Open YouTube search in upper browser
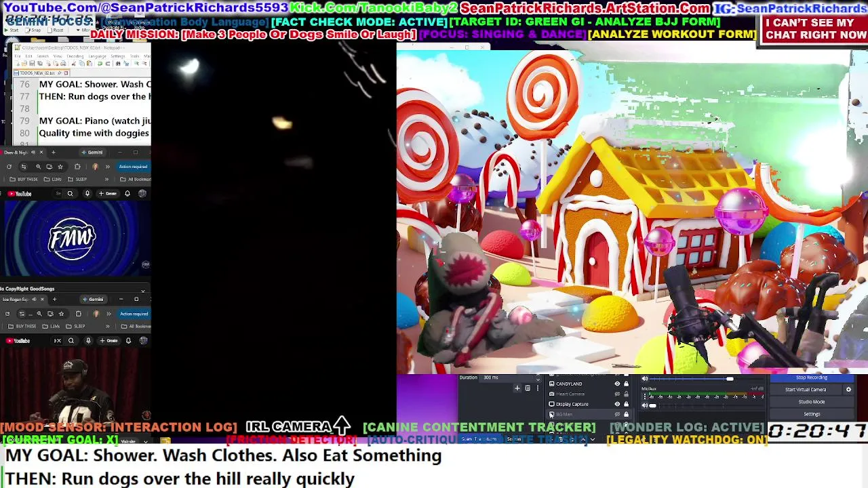Screen dimensions: 868x488 (x=70, y=194)
